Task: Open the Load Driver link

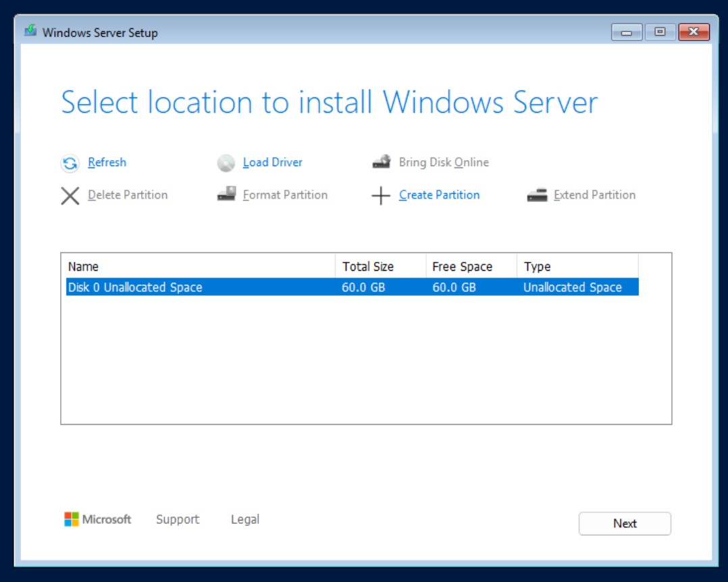Action: (x=272, y=163)
